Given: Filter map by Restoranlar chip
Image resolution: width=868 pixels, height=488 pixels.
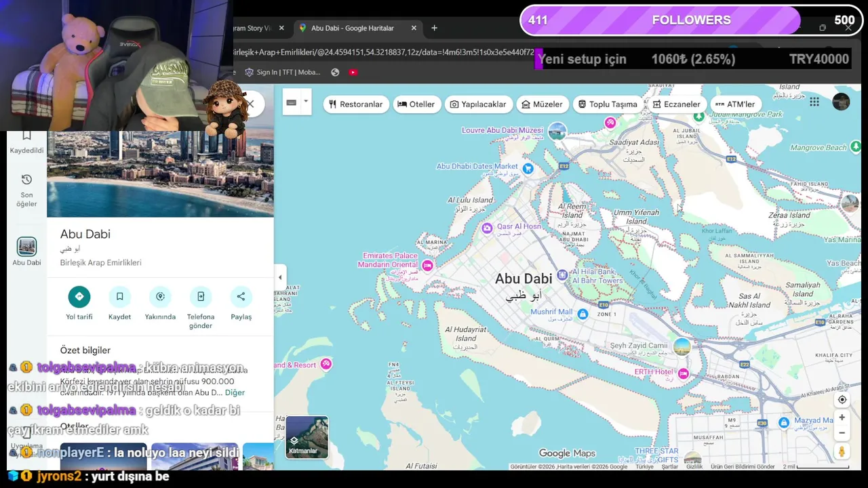Looking at the screenshot, I should tap(356, 104).
